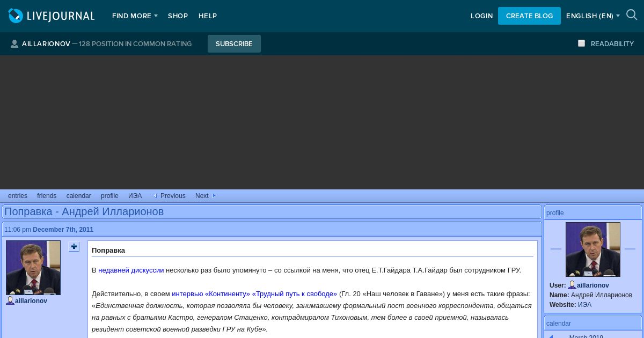Screen dimensions: 644x338
Task: Open the Previous entry link
Action: click(173, 196)
